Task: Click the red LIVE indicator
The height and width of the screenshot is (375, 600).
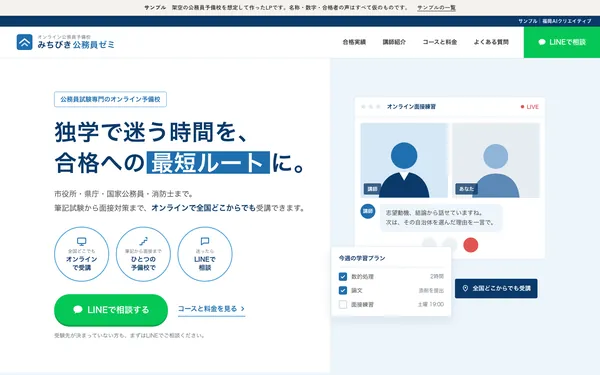Action: pyautogui.click(x=530, y=107)
